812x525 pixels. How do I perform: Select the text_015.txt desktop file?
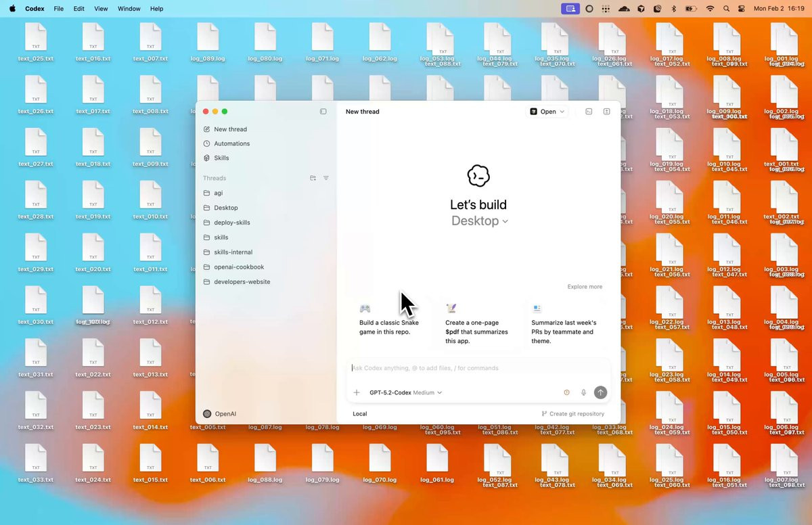(150, 463)
